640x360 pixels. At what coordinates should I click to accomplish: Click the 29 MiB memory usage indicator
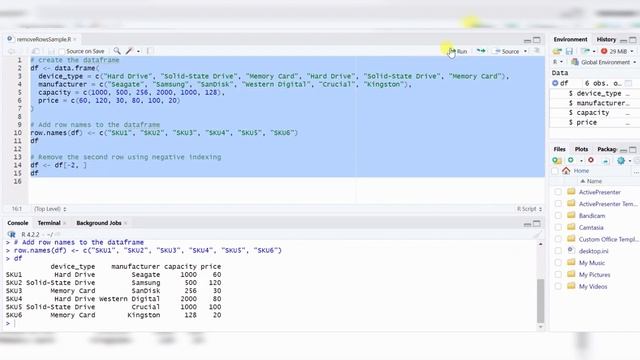pyautogui.click(x=614, y=51)
